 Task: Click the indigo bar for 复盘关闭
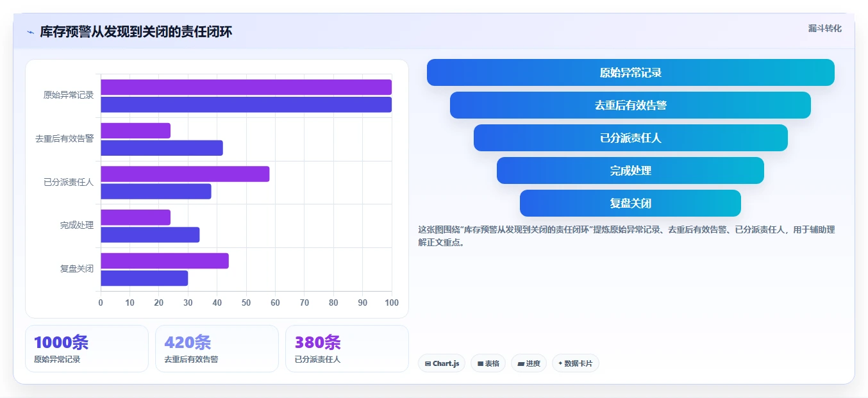144,278
